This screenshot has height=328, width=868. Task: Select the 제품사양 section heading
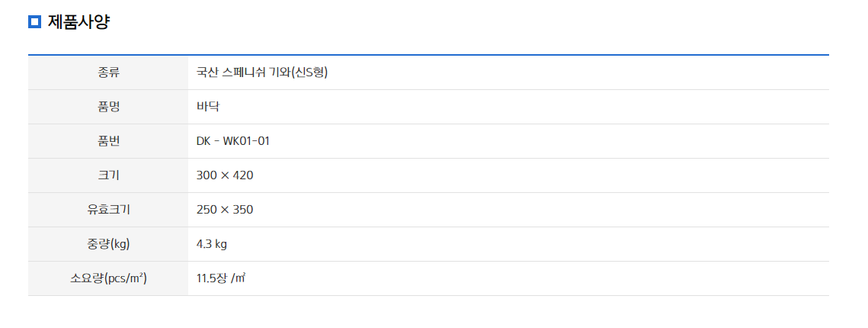point(78,22)
